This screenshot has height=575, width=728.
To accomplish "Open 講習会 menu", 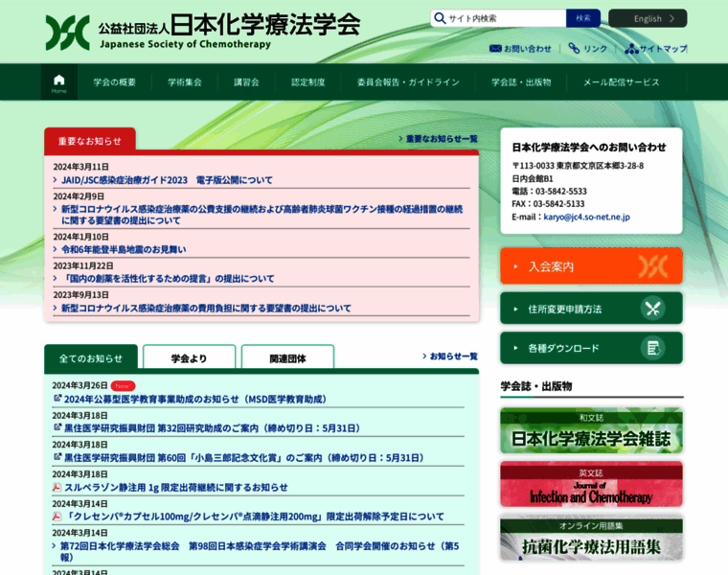I will click(246, 82).
